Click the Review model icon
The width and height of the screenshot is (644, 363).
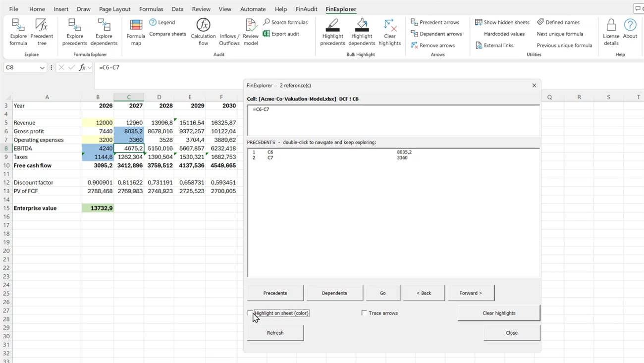[251, 32]
